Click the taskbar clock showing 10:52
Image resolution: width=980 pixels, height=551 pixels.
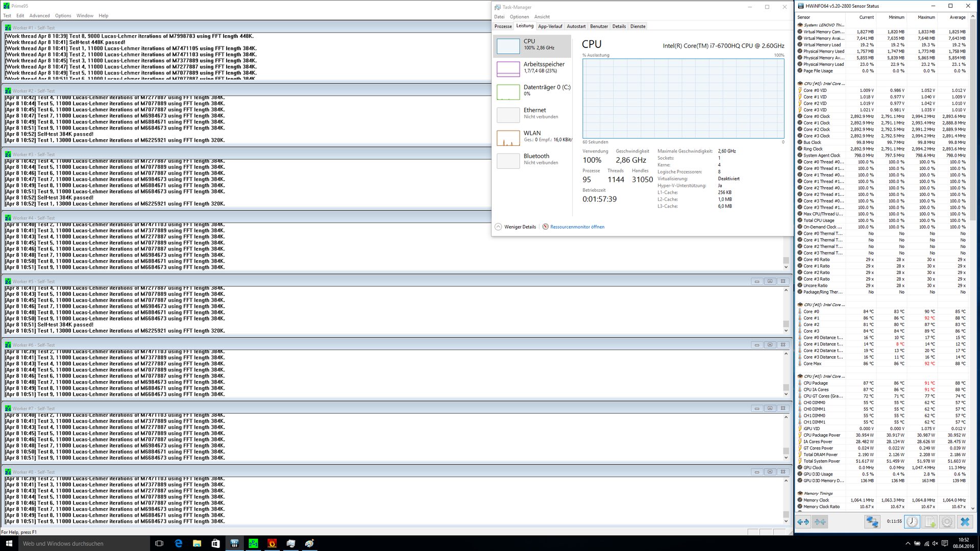963,543
